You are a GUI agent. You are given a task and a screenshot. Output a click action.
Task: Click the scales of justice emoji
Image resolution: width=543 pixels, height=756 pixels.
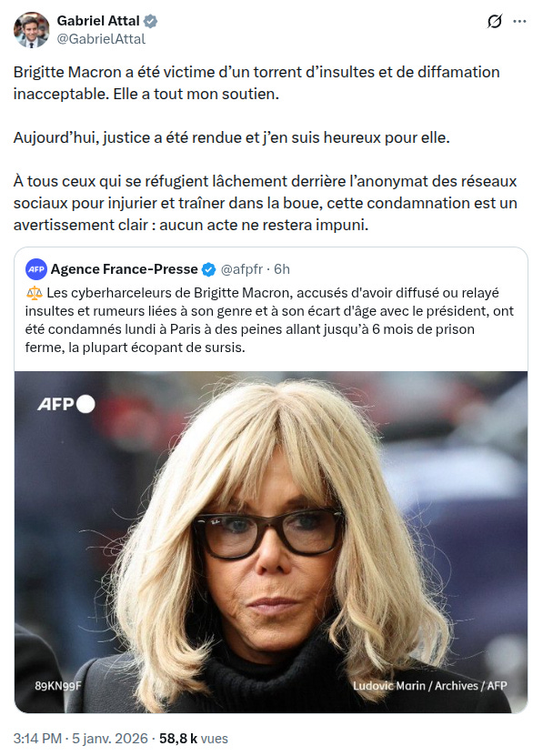coord(35,293)
